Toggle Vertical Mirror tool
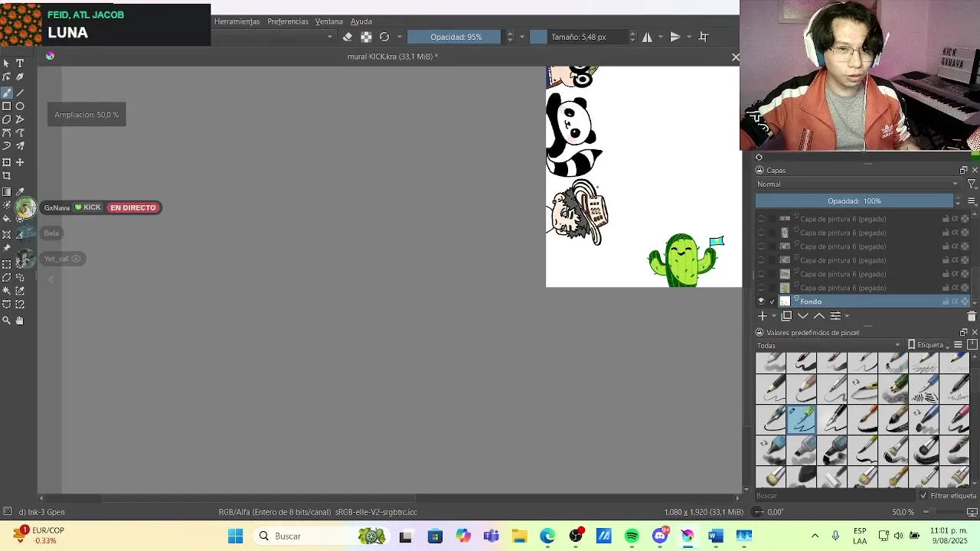 click(x=675, y=37)
